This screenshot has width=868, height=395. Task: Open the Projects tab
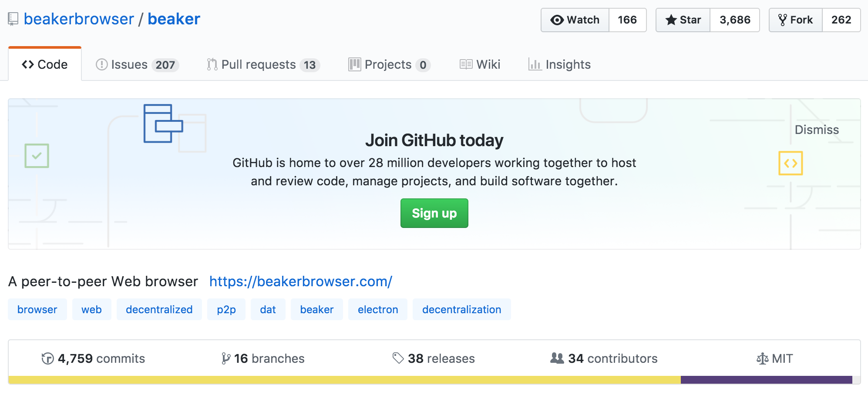coord(389,64)
